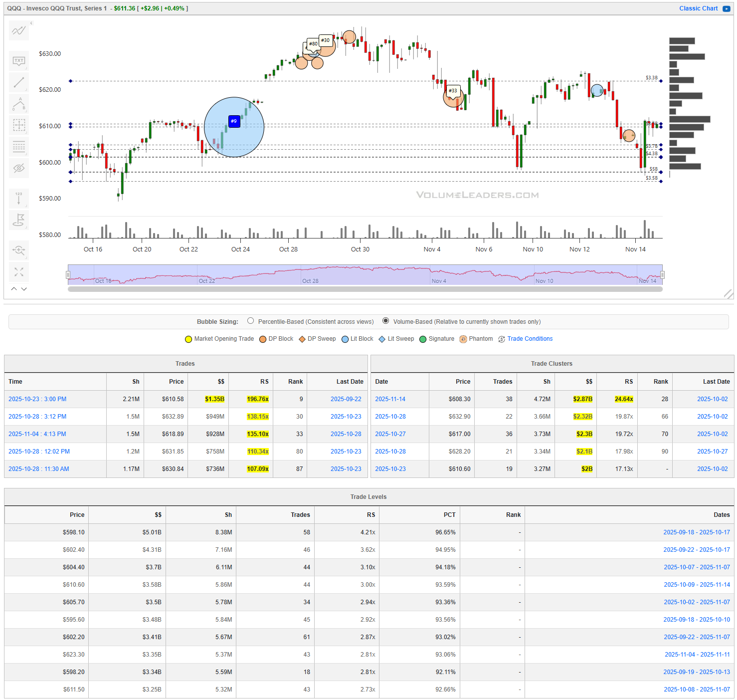Viewport: 737px width, 700px height.
Task: Open dates 2025-09-18 - 2025-10-17 link
Action: tap(697, 532)
